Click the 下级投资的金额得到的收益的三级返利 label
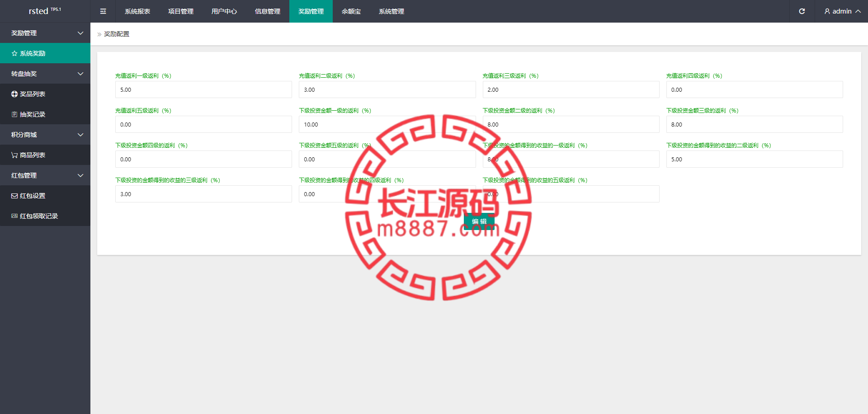 pos(168,180)
